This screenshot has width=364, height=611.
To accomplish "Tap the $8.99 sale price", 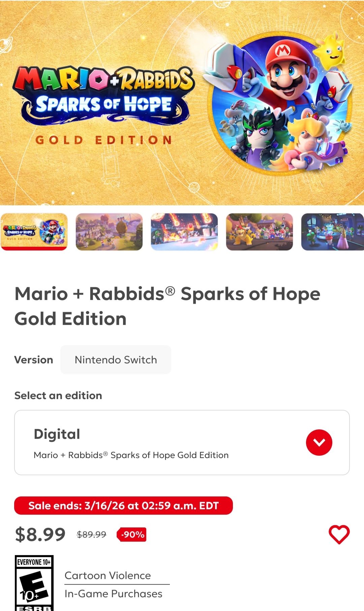I will [x=40, y=534].
